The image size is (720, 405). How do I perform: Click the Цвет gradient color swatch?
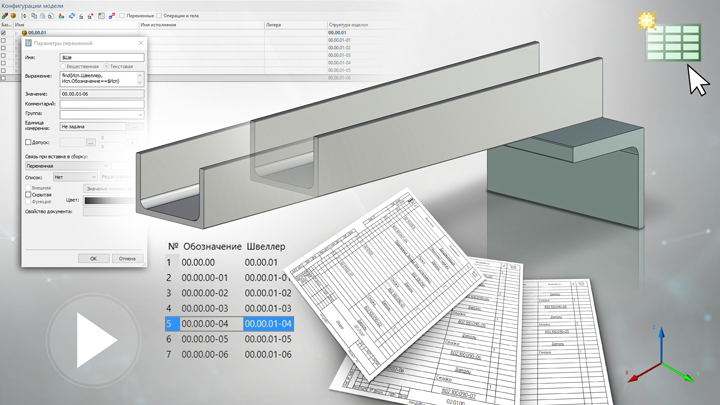(x=109, y=200)
